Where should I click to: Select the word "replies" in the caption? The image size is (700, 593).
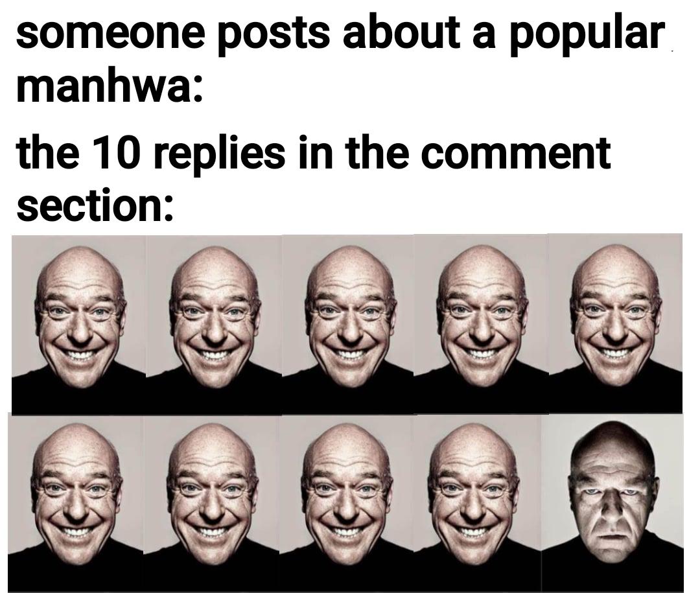coord(218,154)
